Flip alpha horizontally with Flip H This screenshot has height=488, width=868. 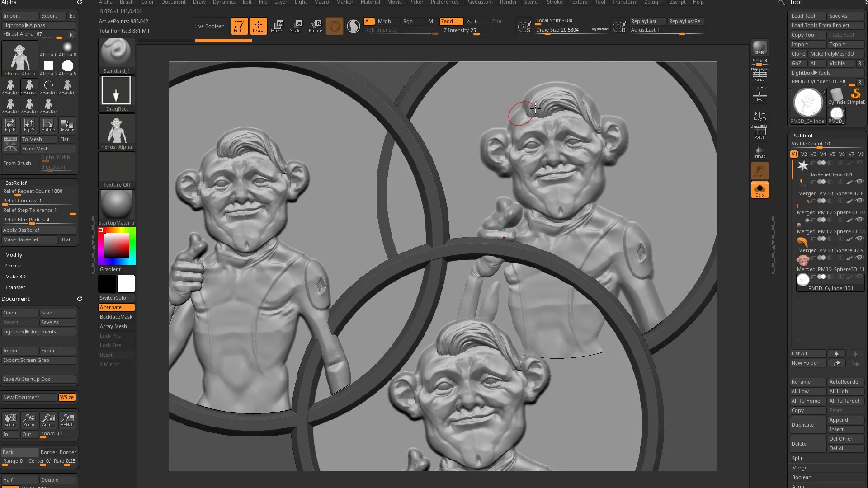(x=10, y=125)
